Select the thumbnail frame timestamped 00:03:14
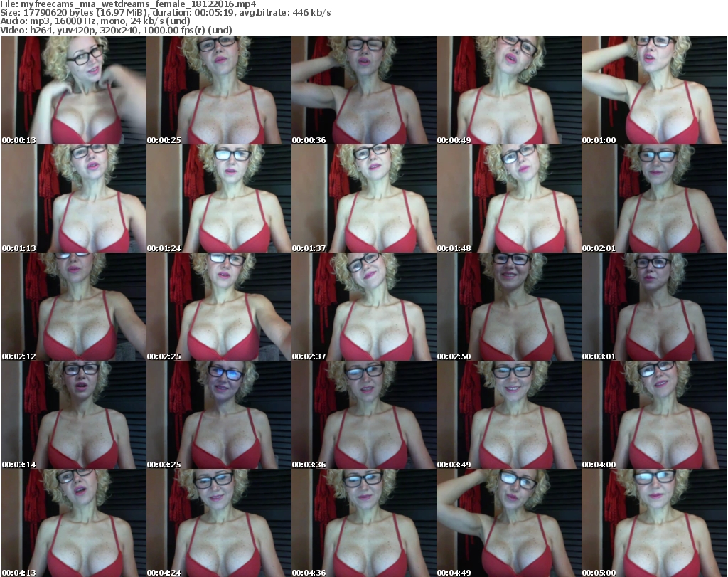 [x=74, y=415]
